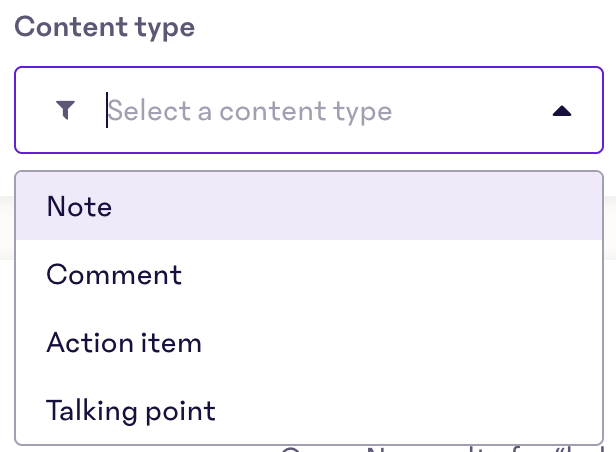Choose Comment from the list
The width and height of the screenshot is (616, 452).
coord(309,274)
